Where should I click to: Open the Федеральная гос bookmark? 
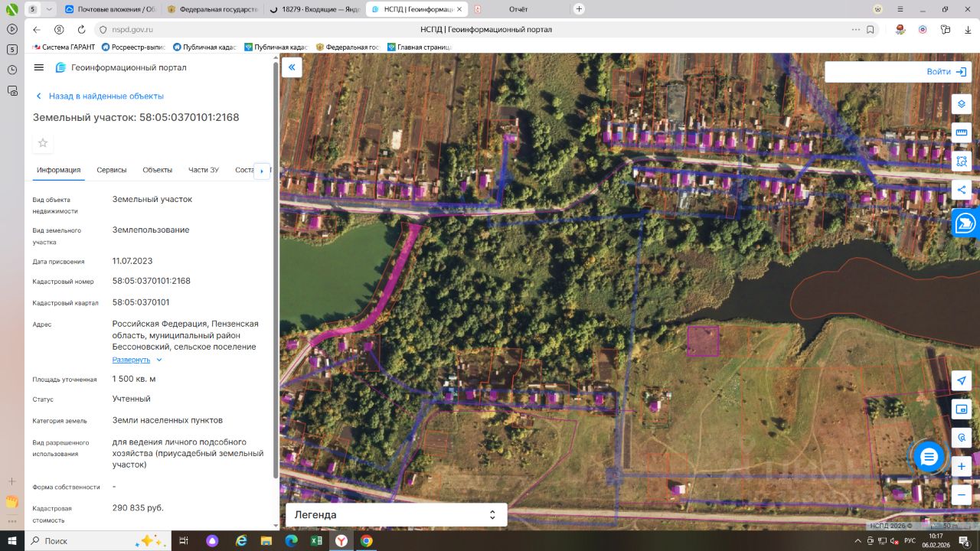pyautogui.click(x=348, y=47)
